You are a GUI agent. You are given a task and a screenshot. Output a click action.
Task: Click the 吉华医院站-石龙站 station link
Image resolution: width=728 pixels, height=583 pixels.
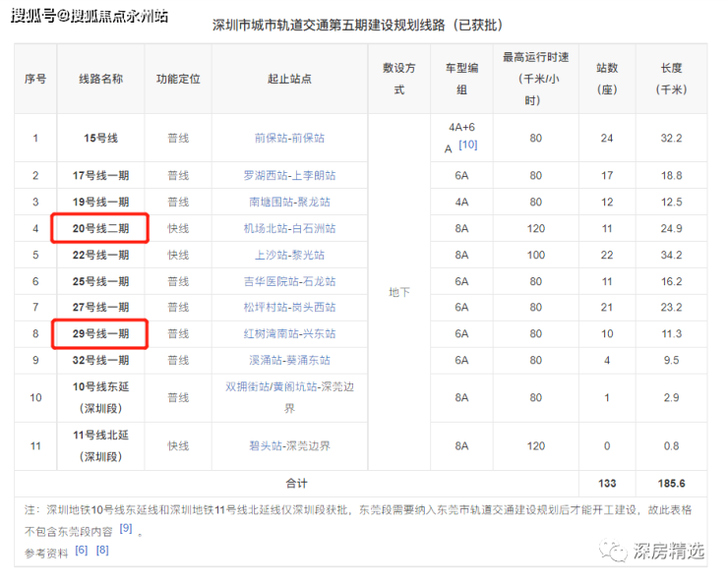pyautogui.click(x=289, y=281)
